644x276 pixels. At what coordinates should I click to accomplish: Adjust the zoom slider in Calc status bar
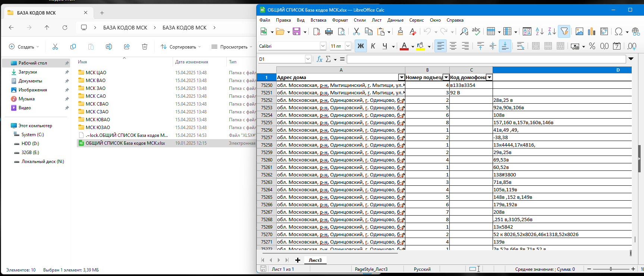(x=611, y=269)
